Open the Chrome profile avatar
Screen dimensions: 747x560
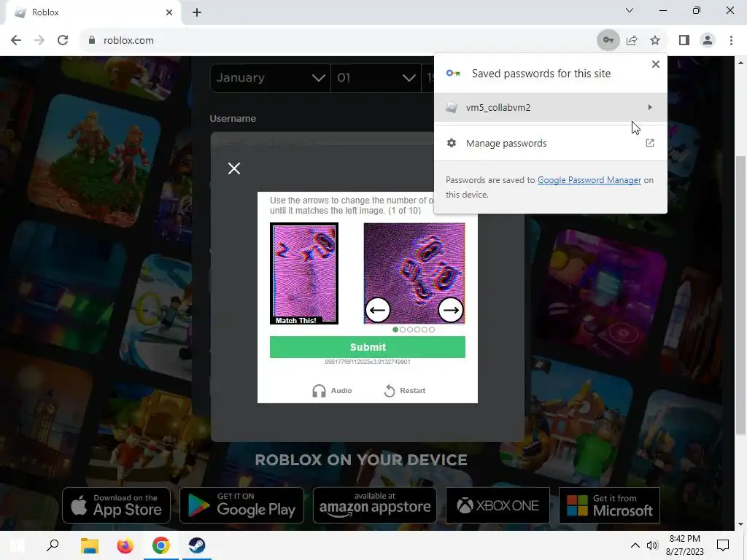[x=708, y=41]
